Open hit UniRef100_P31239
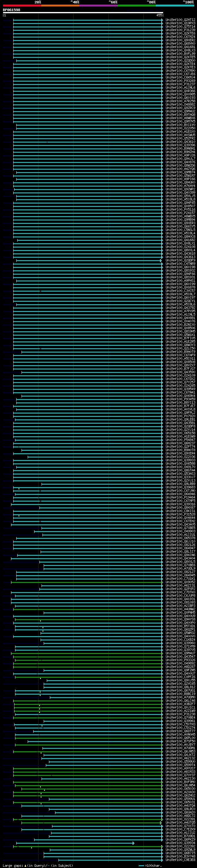Image resolution: width=197 pixels, height=868 pixels. click(180, 30)
